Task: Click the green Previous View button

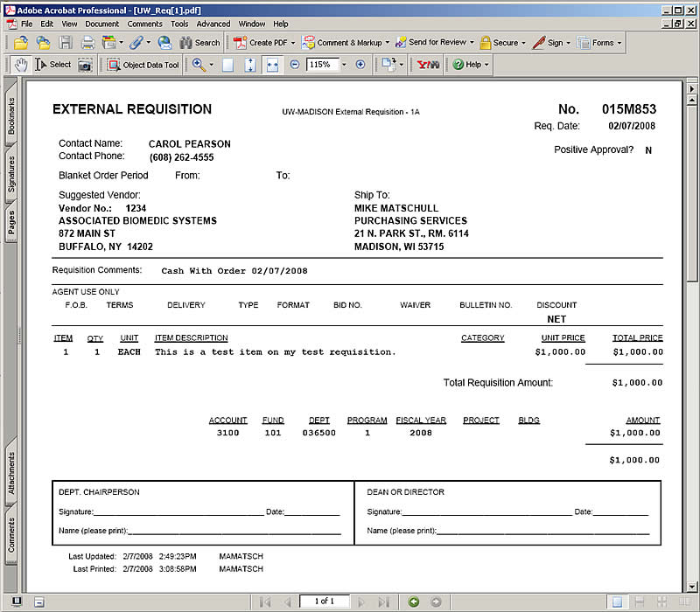Action: click(x=414, y=602)
